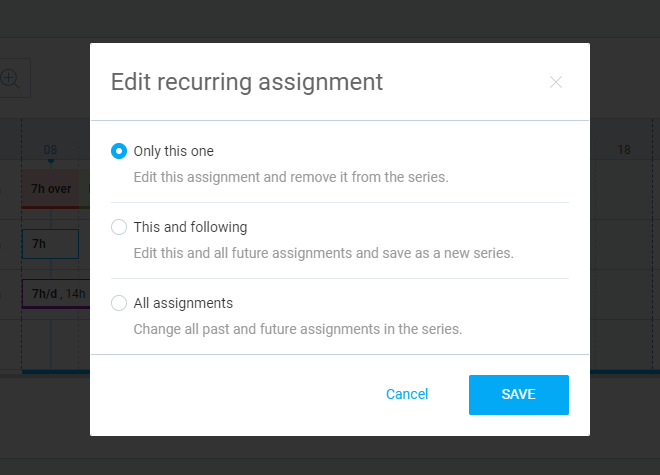Choose the This and following option
This screenshot has height=475, width=660.
pyautogui.click(x=119, y=227)
